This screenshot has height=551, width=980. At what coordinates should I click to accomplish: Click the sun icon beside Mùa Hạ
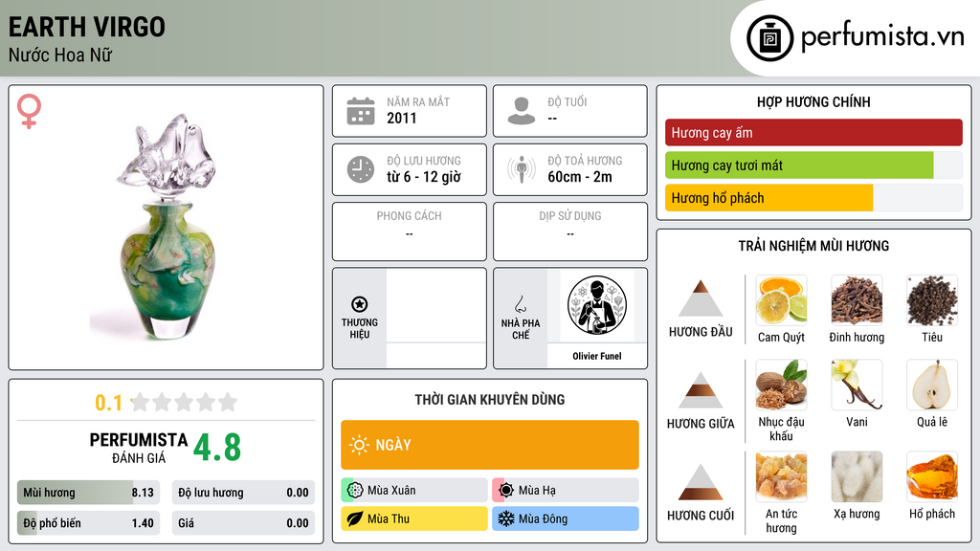click(x=506, y=491)
